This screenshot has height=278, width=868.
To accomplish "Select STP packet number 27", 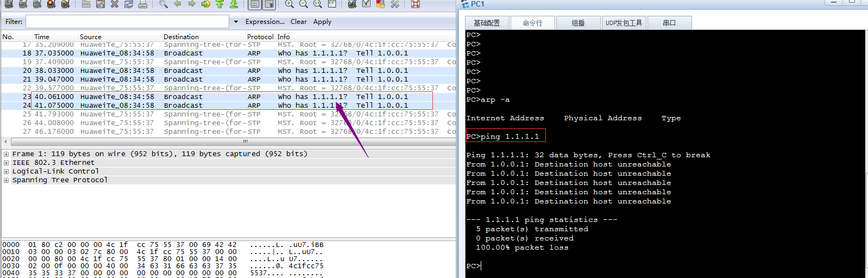I will pos(229,132).
